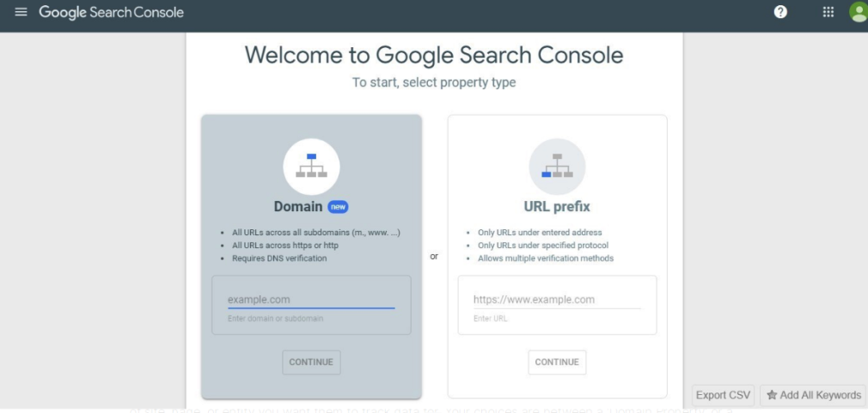Click the Help question mark icon
This screenshot has height=413, width=868.
coord(781,13)
